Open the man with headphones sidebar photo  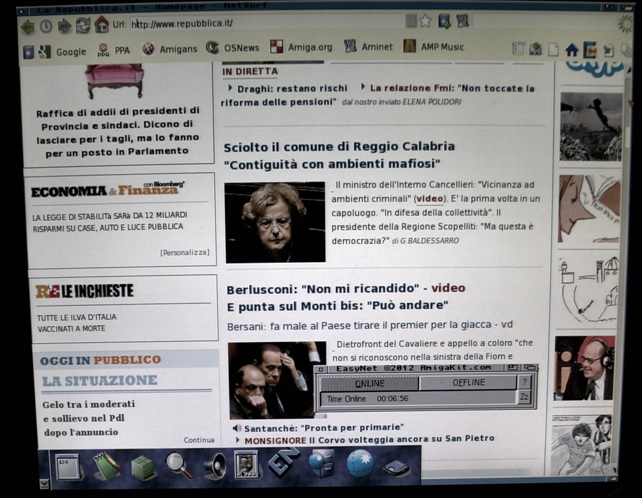(585, 368)
